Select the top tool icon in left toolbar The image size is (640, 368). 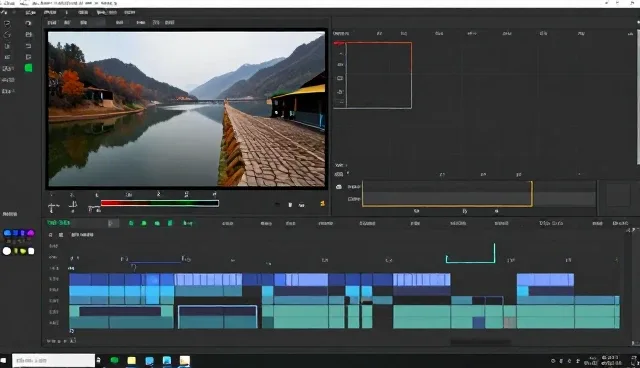point(7,24)
